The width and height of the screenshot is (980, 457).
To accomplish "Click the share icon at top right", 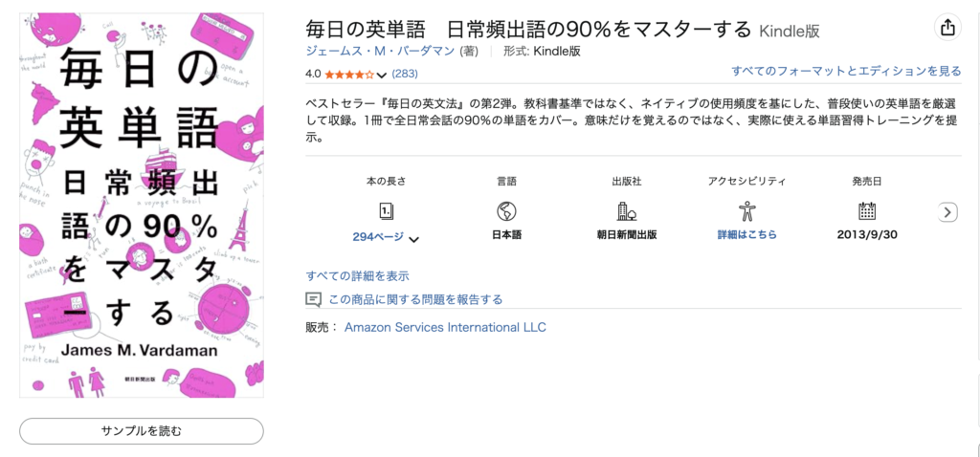I will pyautogui.click(x=947, y=28).
